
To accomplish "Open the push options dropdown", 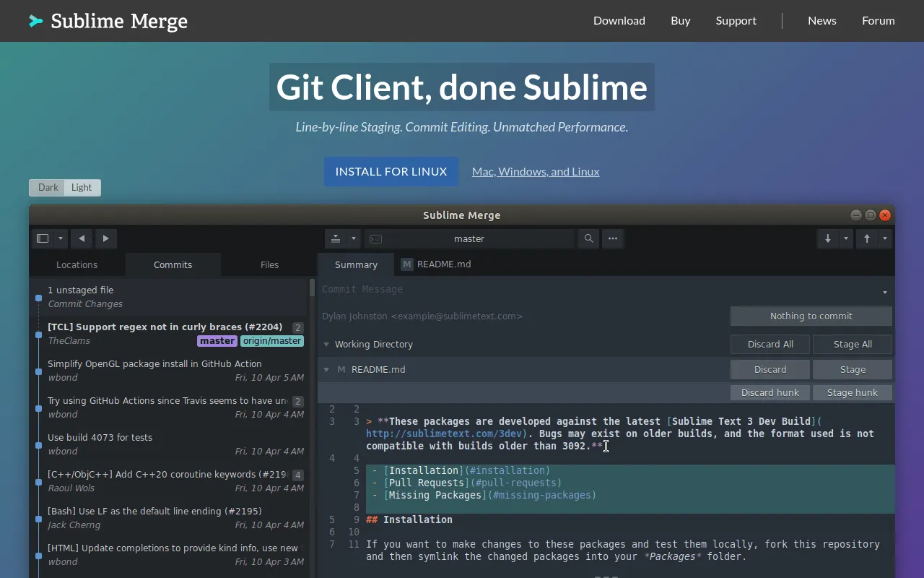I will (885, 238).
